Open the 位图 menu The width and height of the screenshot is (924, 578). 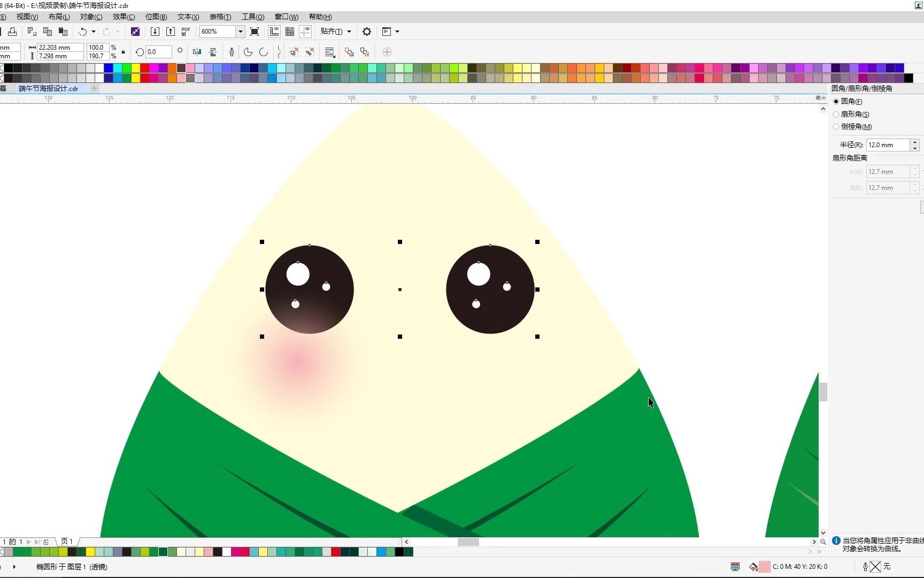(x=156, y=17)
